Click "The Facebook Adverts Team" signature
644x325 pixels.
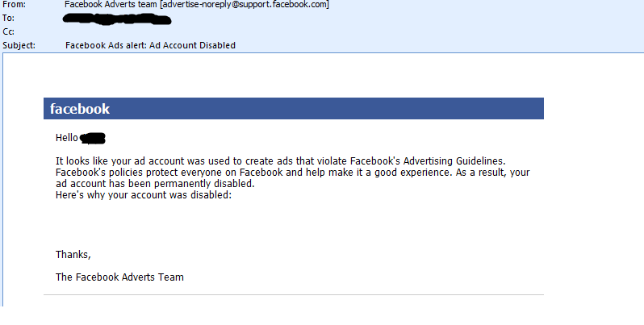point(119,277)
